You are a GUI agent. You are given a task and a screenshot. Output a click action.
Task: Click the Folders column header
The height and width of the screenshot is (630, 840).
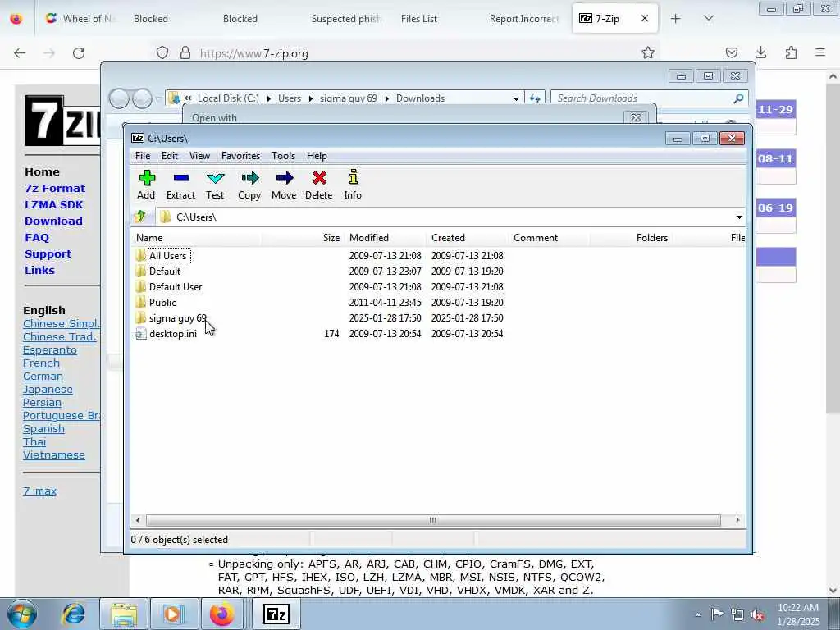[x=631, y=238]
